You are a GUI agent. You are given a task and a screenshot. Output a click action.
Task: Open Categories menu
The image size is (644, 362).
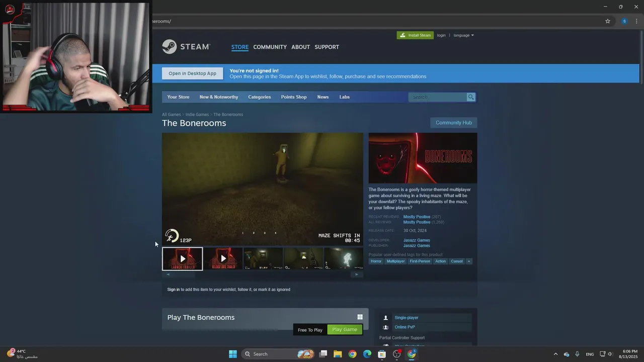pyautogui.click(x=260, y=97)
